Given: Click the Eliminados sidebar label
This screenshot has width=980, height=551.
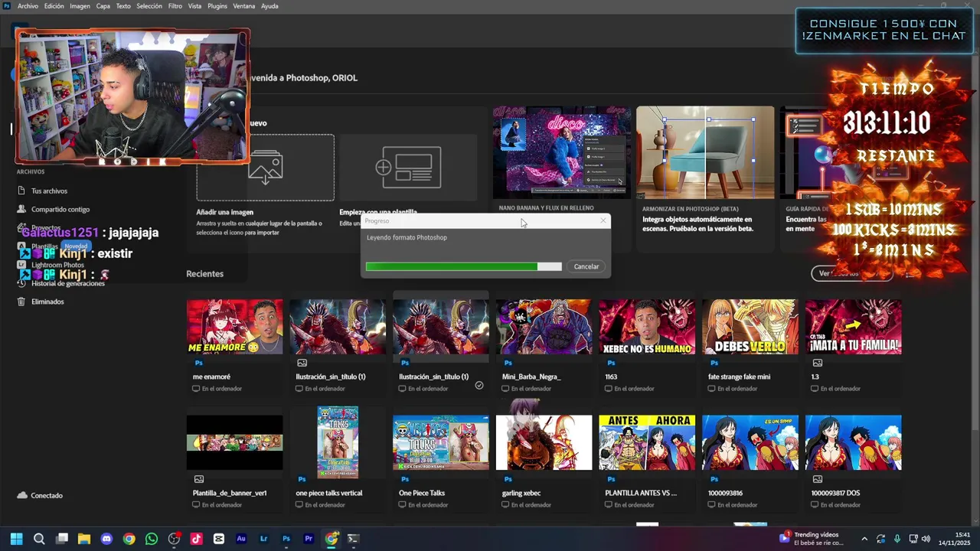Looking at the screenshot, I should [x=47, y=302].
